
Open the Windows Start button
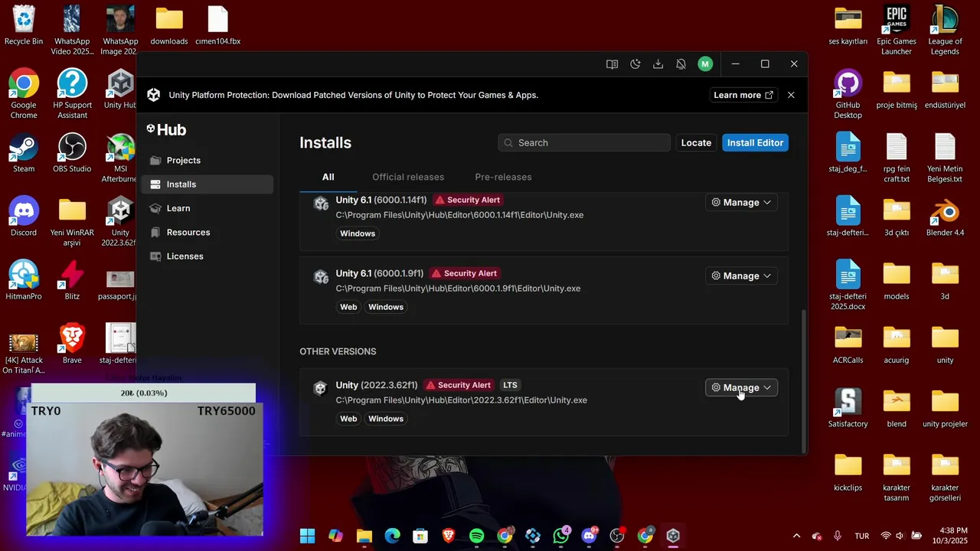tap(307, 536)
